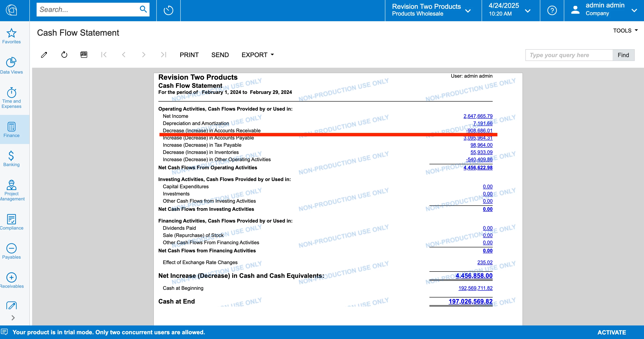Open the Banking workspace
The height and width of the screenshot is (339, 644).
12,159
